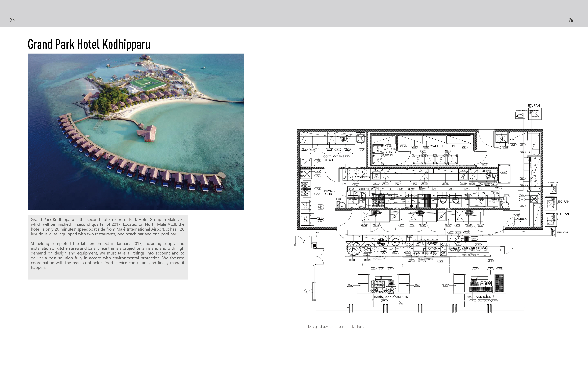The height and width of the screenshot is (388, 588).
Task: Click the DW01 equipment tag
Action: click(x=522, y=195)
